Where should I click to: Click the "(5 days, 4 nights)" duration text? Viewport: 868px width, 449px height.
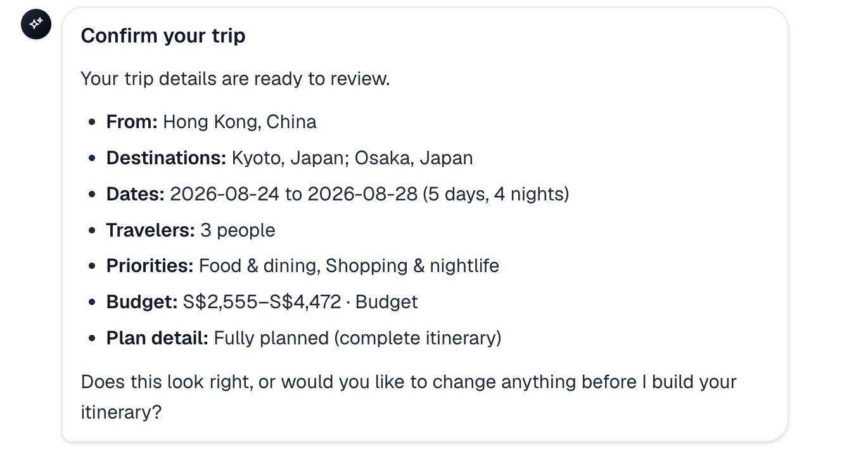tap(496, 193)
